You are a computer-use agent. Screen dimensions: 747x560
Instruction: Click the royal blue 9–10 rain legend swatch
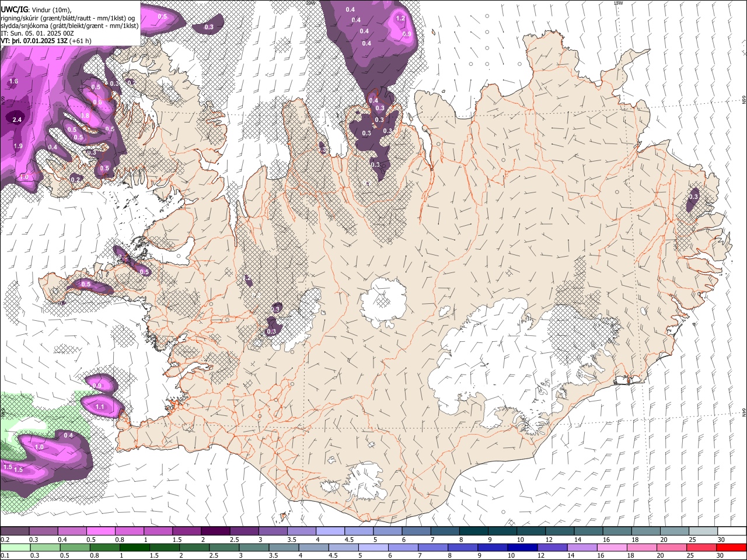[493, 548]
